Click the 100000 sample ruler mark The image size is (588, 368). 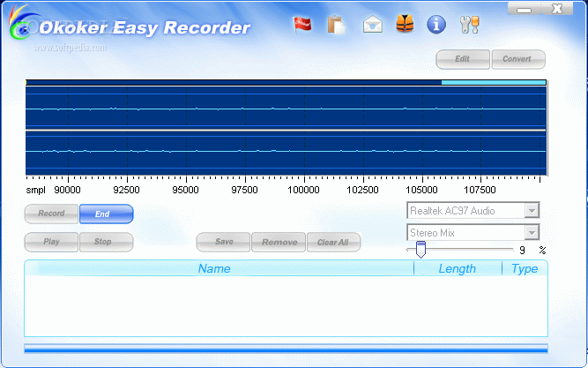pos(304,190)
